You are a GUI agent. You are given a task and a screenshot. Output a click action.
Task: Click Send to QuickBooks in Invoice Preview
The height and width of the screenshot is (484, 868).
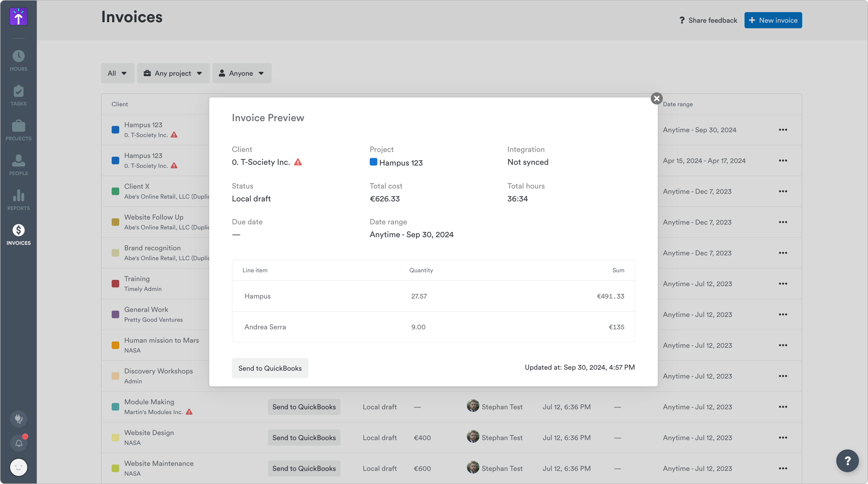tap(270, 368)
